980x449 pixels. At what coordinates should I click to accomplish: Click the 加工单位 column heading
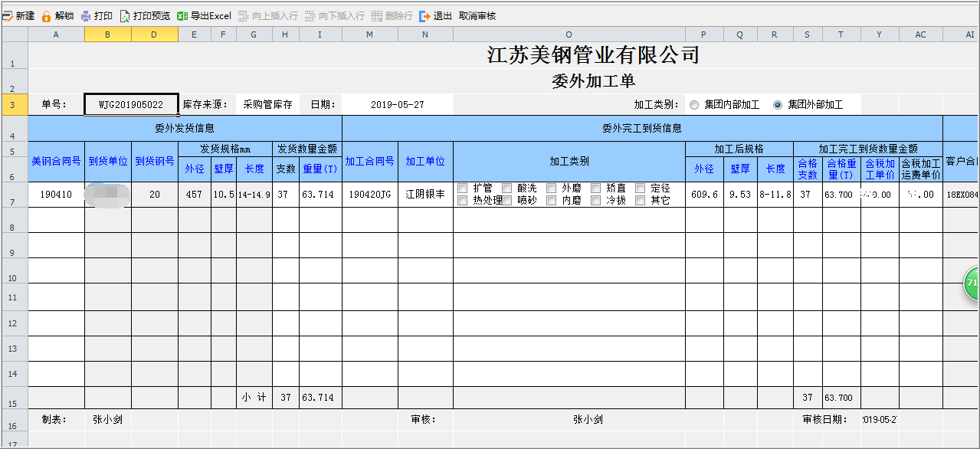pos(425,162)
